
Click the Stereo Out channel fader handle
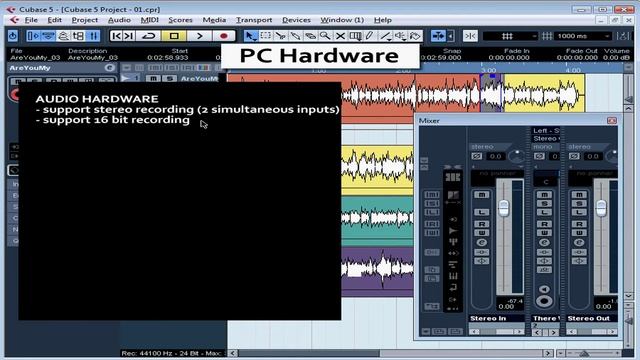pos(601,208)
